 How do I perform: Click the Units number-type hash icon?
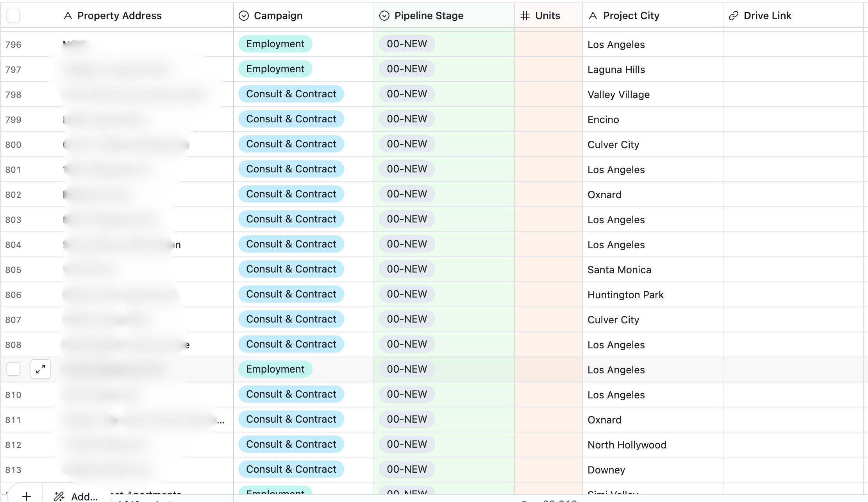tap(525, 16)
